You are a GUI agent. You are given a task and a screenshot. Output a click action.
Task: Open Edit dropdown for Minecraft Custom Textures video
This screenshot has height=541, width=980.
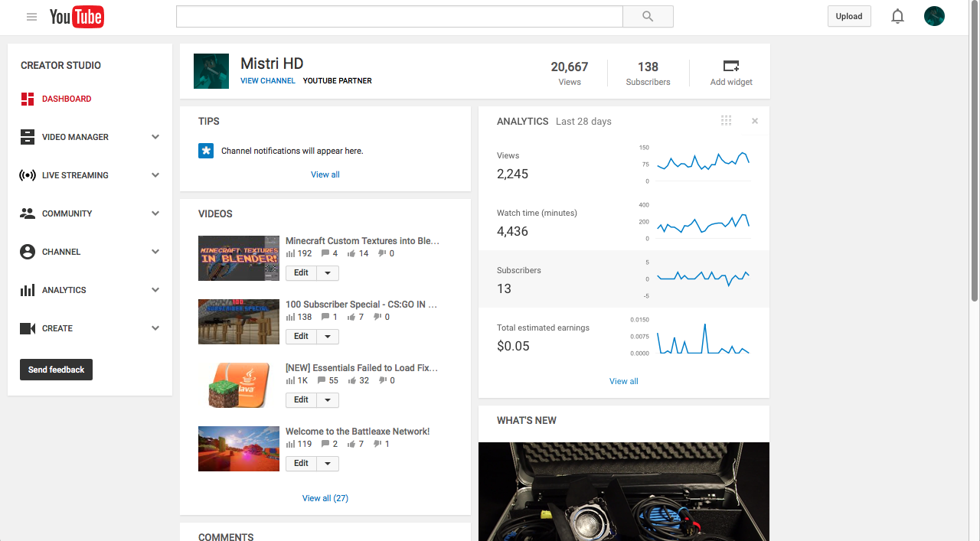coord(328,273)
